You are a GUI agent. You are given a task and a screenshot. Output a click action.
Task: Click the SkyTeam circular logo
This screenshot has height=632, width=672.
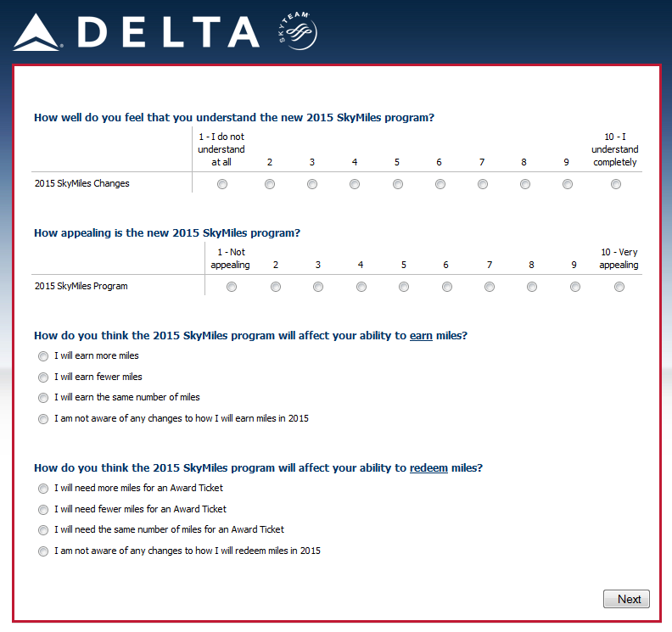pyautogui.click(x=297, y=31)
